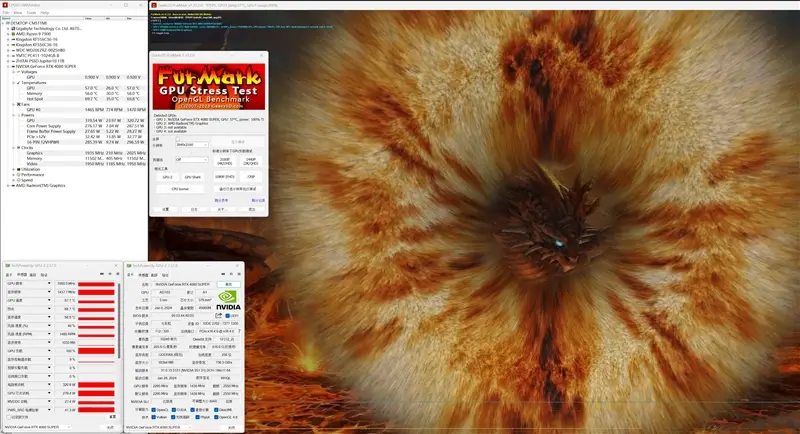Toggle log to file checkbox in sensors window
Image resolution: width=800 pixels, height=434 pixels.
point(9,417)
